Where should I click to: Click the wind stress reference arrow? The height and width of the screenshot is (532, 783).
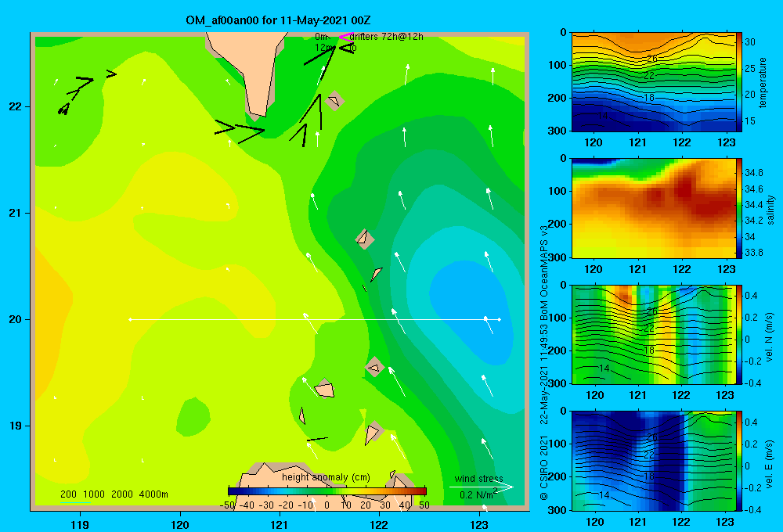[481, 487]
